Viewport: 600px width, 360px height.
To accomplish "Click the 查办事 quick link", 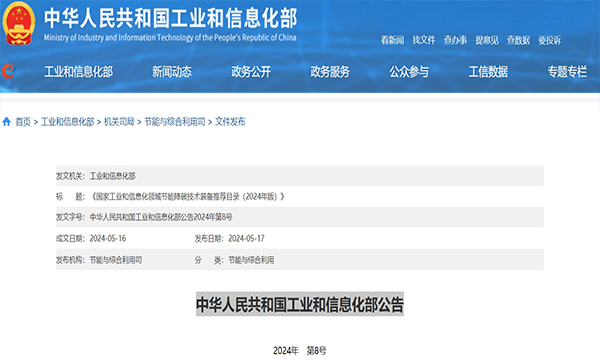I will click(x=455, y=40).
